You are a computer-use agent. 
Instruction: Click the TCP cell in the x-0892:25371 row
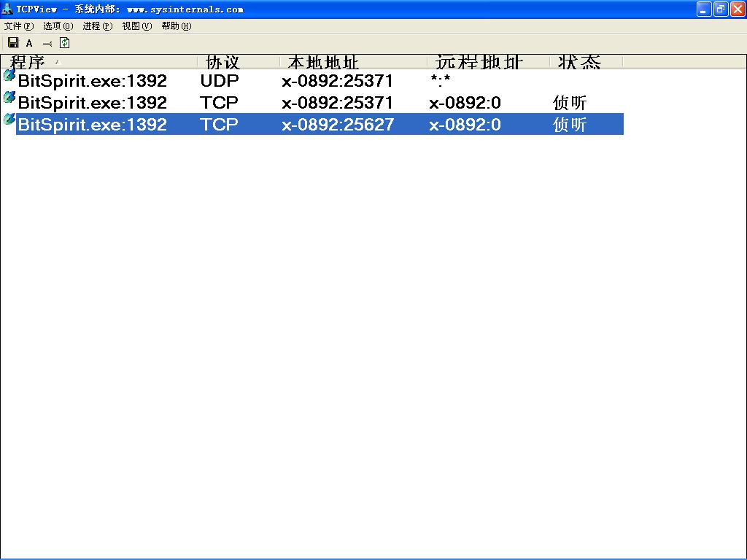(219, 103)
